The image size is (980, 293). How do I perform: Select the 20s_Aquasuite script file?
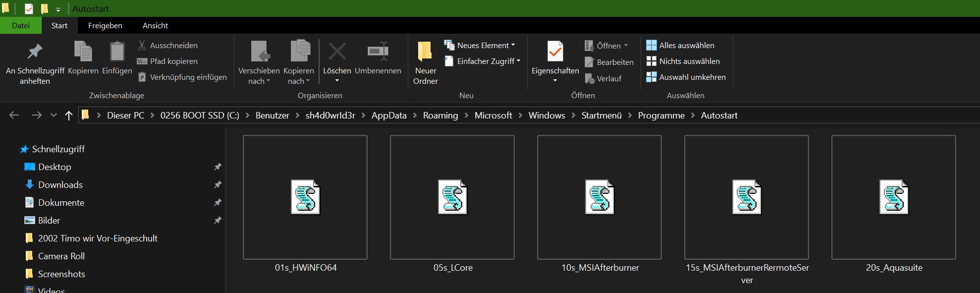894,203
